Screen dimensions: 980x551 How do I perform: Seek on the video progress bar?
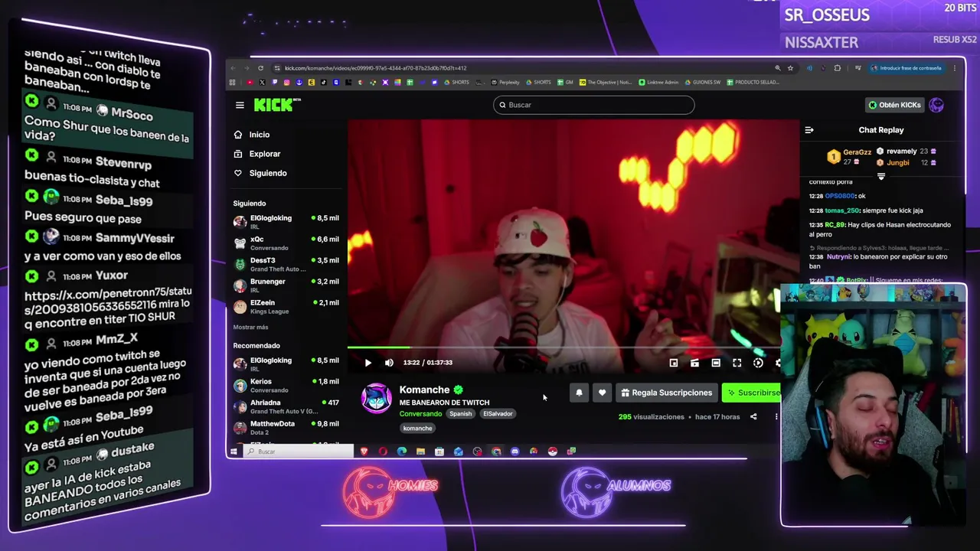564,348
